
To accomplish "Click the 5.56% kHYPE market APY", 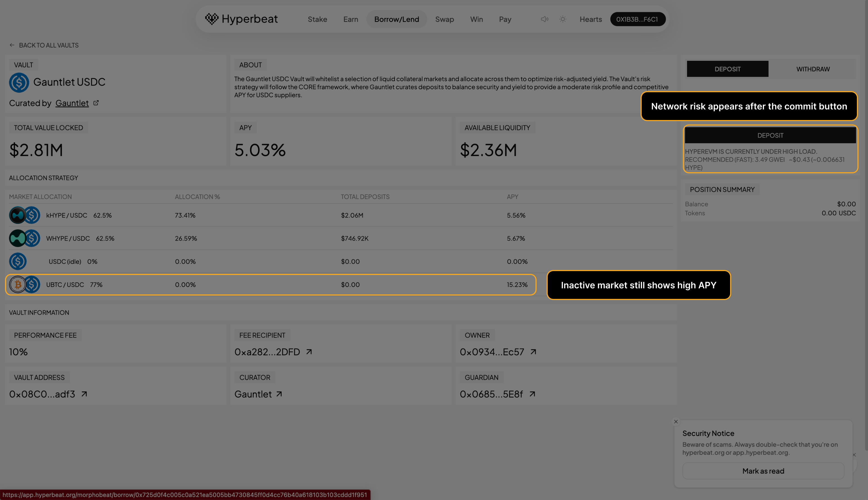I will [x=516, y=215].
